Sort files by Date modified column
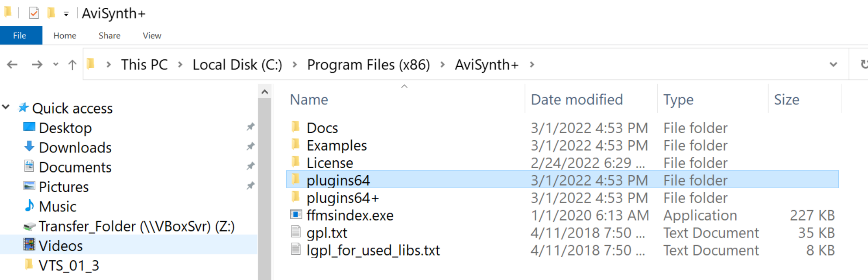This screenshot has width=868, height=280. tap(576, 100)
